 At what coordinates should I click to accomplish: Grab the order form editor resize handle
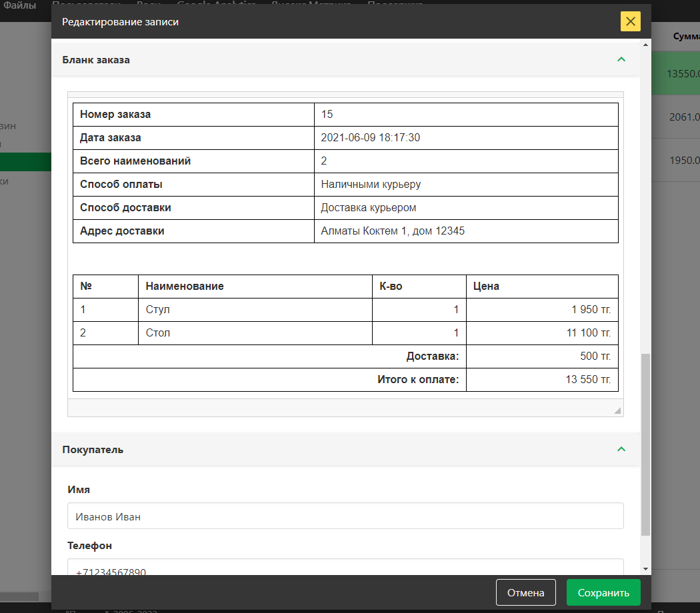click(617, 410)
